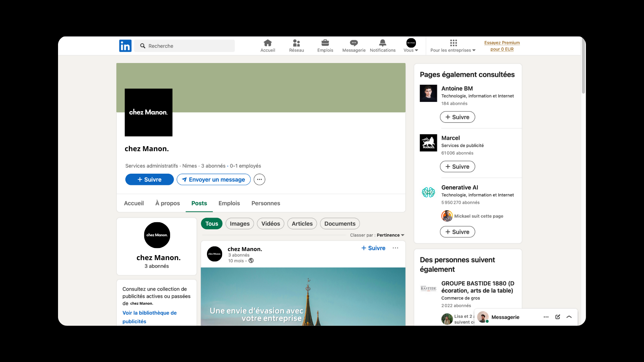Expand the Vous profile menu
The image size is (644, 362).
tap(411, 46)
